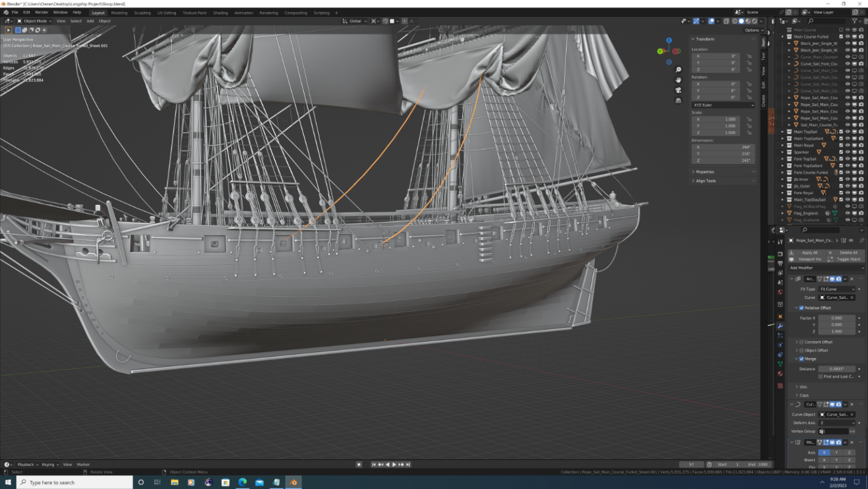Screen dimensions: 868x489
Task: Select wireframe viewport shading
Action: click(734, 21)
